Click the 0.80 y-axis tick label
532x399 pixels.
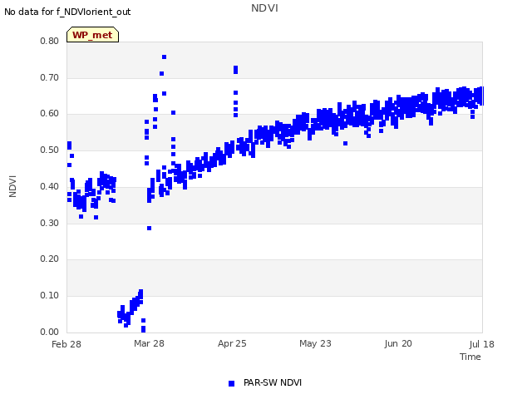pyautogui.click(x=50, y=41)
